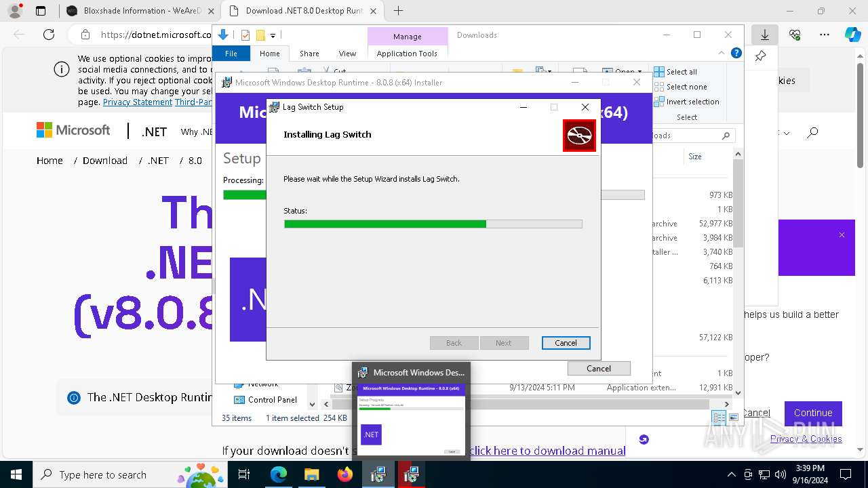Go to the Home breadcrumb link
The width and height of the screenshot is (868, 488).
pos(50,161)
